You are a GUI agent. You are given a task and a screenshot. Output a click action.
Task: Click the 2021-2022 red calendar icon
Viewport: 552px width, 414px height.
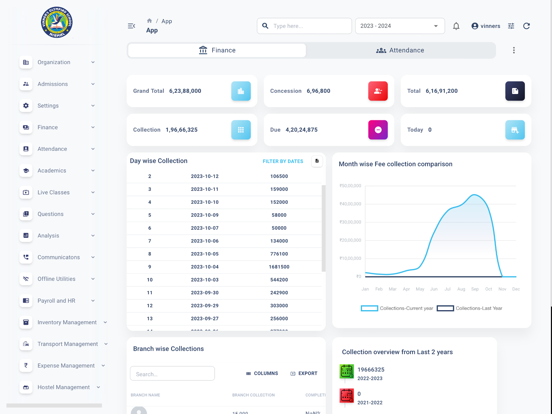coord(346,396)
